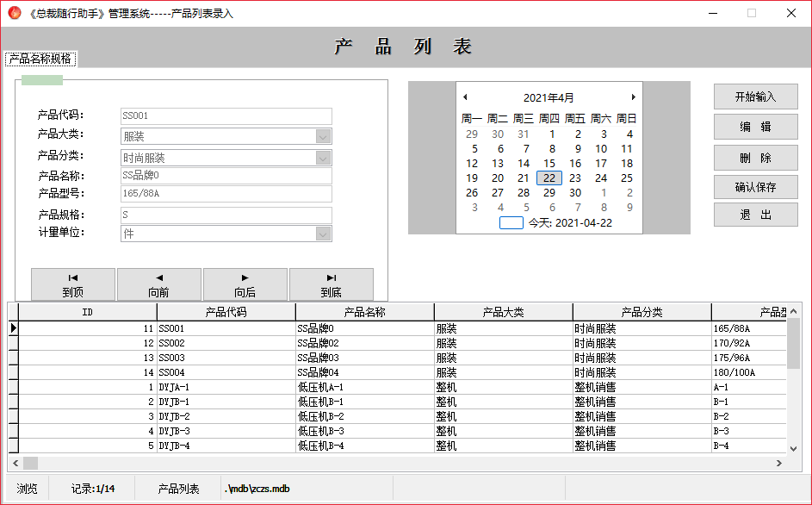Focus the 产品代码 field containing SS001

click(226, 115)
